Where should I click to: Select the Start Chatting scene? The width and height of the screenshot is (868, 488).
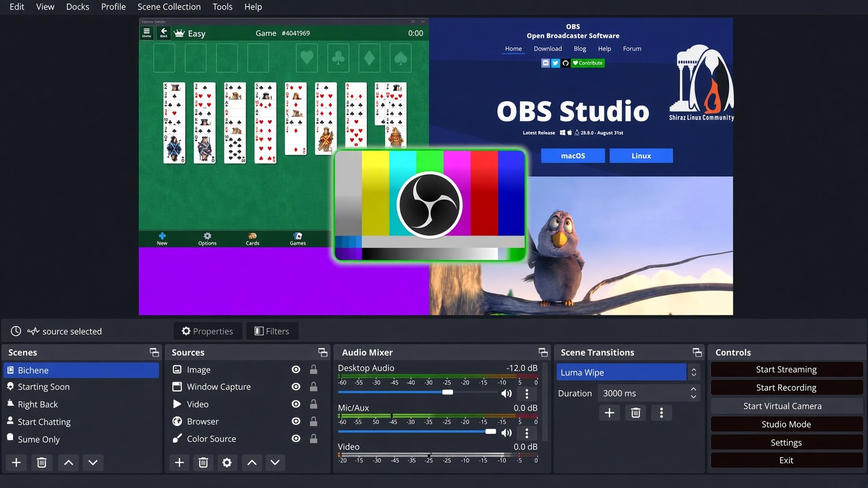tap(81, 422)
